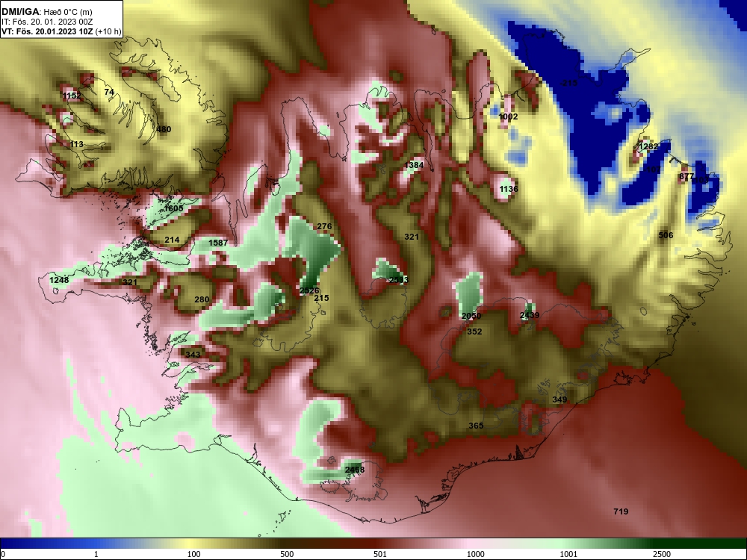Click the legend tick label 100
747x560 pixels.
193,554
